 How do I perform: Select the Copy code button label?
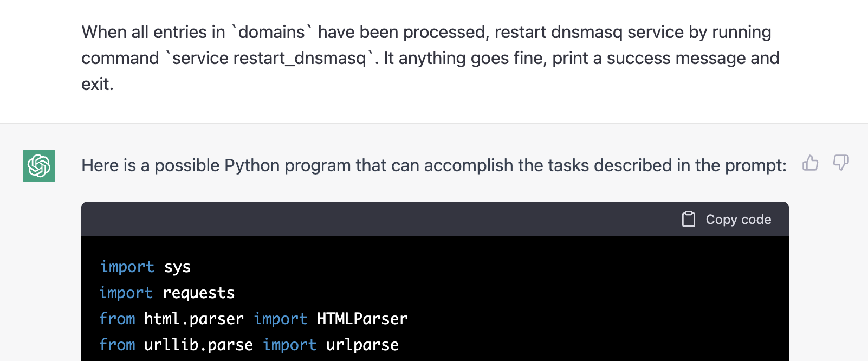pyautogui.click(x=738, y=220)
